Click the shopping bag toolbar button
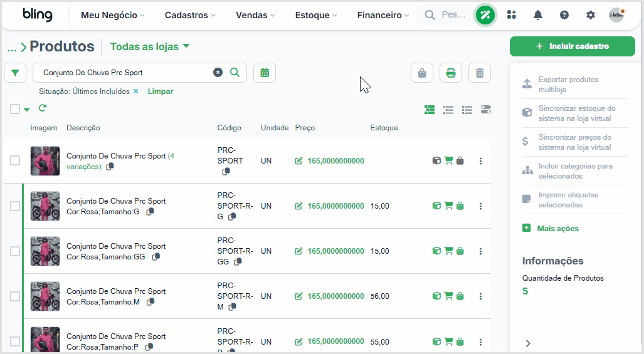The width and height of the screenshot is (644, 354). (x=422, y=73)
